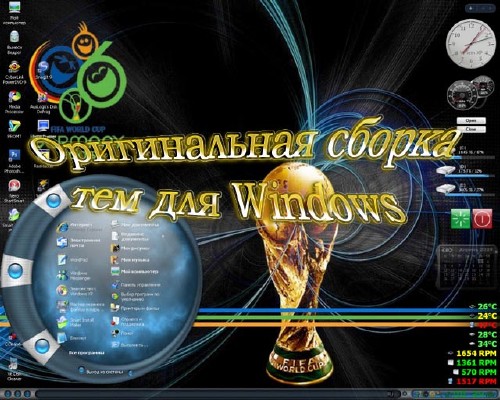Open Моя музыка in start menu
This screenshot has height=400, width=500.
point(130,260)
